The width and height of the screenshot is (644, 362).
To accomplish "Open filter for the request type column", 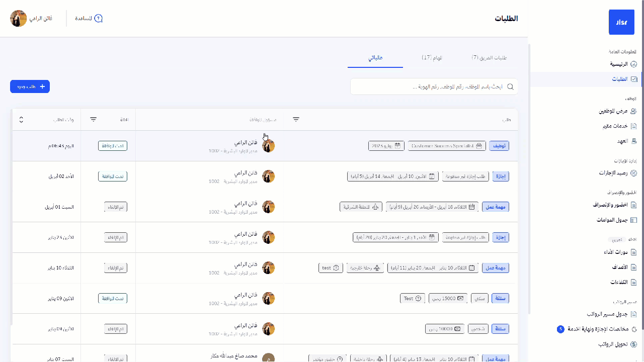I will 296,120.
